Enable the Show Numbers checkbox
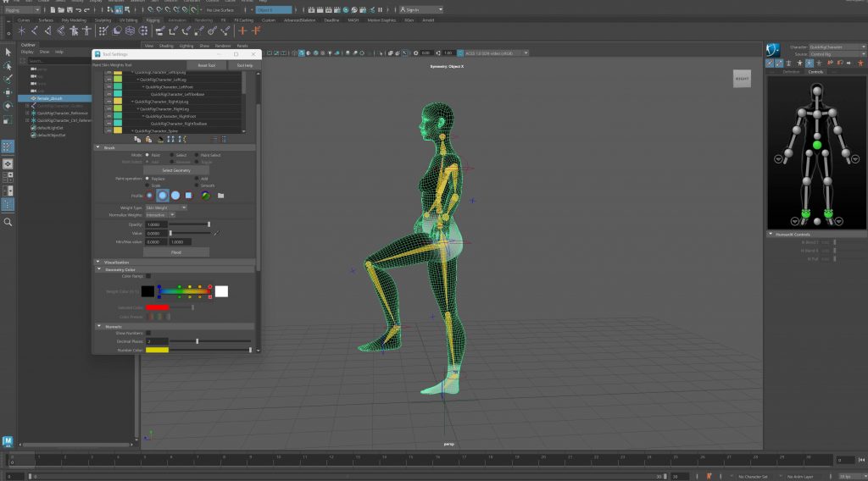This screenshot has height=481, width=868. pyautogui.click(x=148, y=333)
